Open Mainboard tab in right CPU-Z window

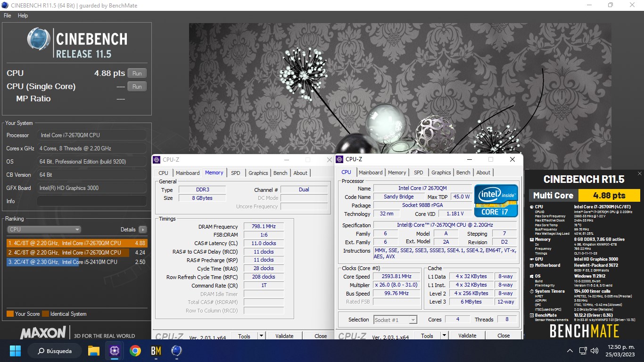point(371,173)
